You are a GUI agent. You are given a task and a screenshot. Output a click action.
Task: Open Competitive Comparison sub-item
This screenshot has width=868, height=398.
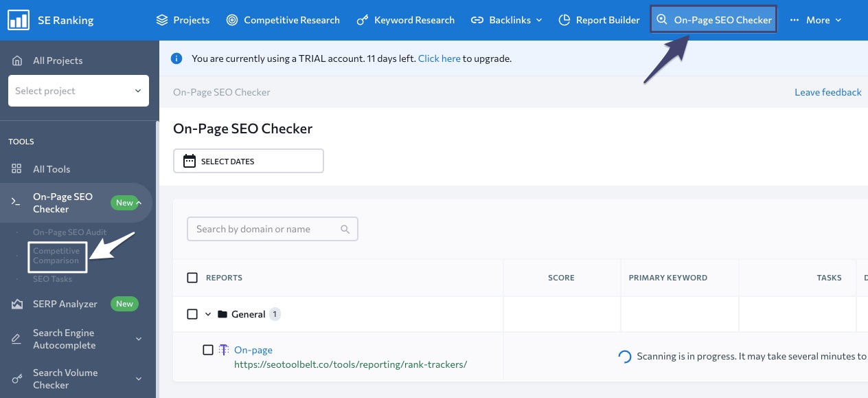click(56, 256)
